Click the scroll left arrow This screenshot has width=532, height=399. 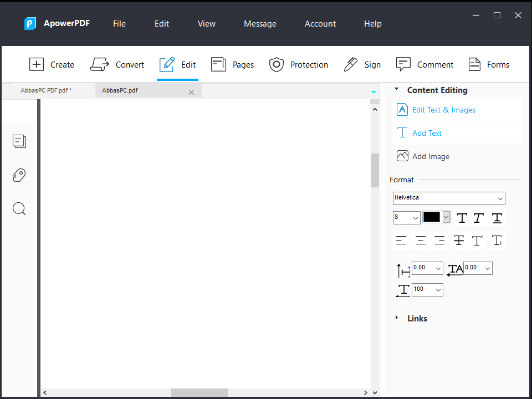[x=45, y=392]
